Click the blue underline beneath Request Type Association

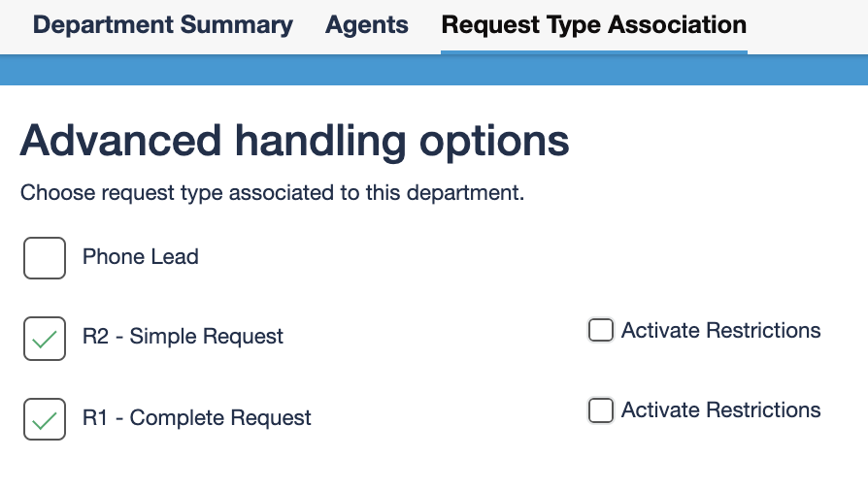coord(593,51)
